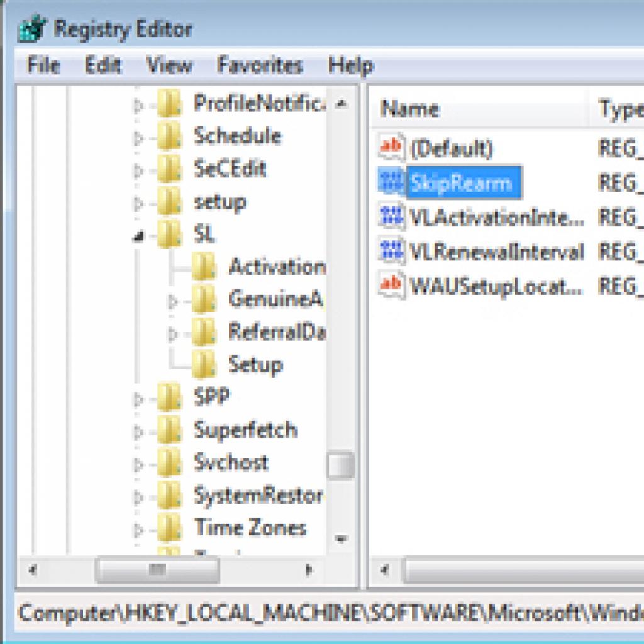Expand the ReferralDa subkey

(173, 335)
